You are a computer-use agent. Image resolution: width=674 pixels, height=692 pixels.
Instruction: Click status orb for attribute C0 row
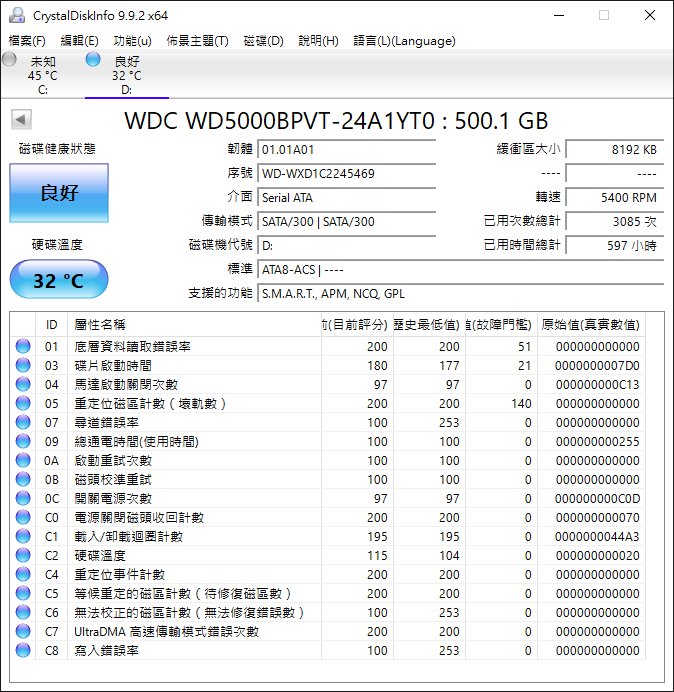coord(23,517)
